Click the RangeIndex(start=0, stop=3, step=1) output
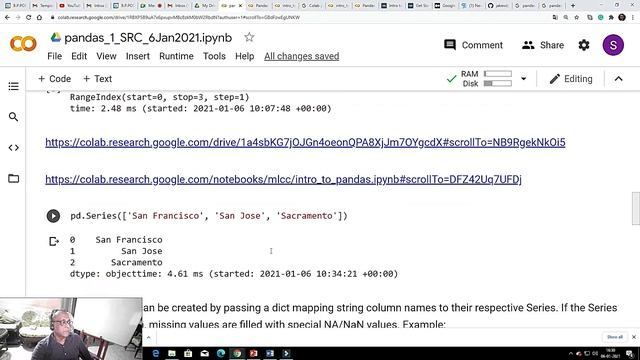The width and height of the screenshot is (640, 360). 160,97
